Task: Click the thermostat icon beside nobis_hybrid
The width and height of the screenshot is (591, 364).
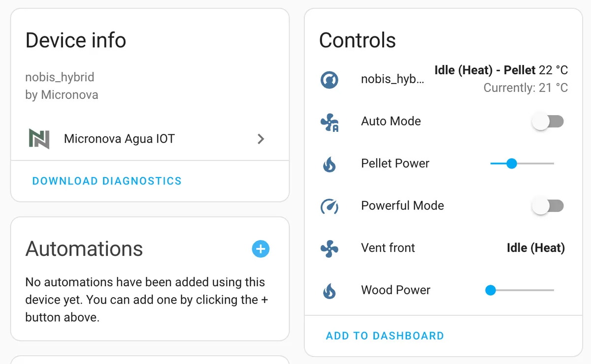Action: pyautogui.click(x=329, y=79)
